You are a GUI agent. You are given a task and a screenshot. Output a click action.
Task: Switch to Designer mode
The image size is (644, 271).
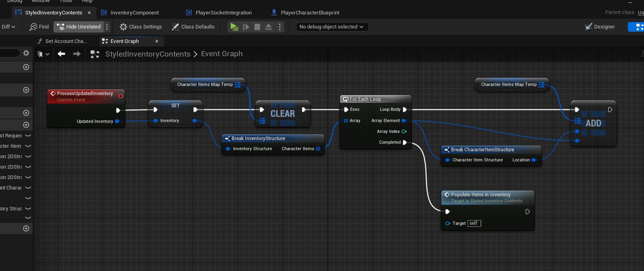click(600, 27)
